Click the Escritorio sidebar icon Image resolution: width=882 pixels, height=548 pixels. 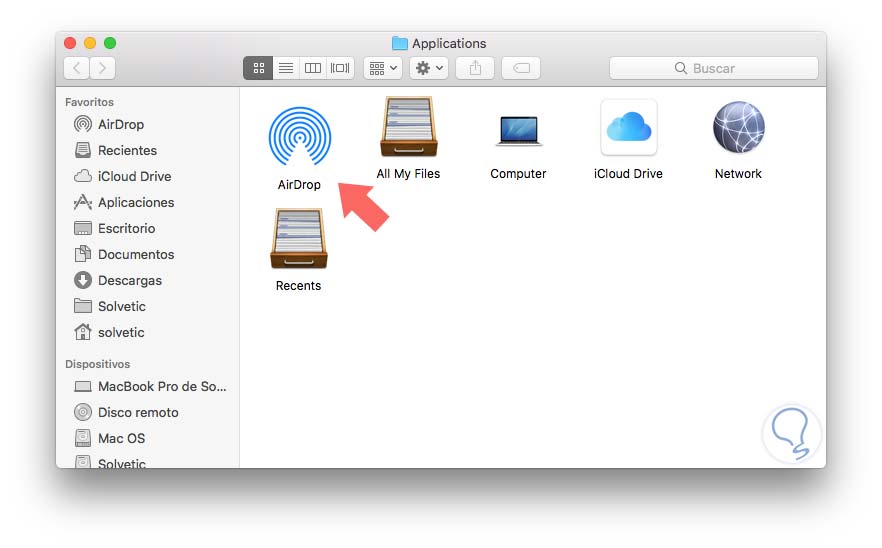[x=83, y=228]
